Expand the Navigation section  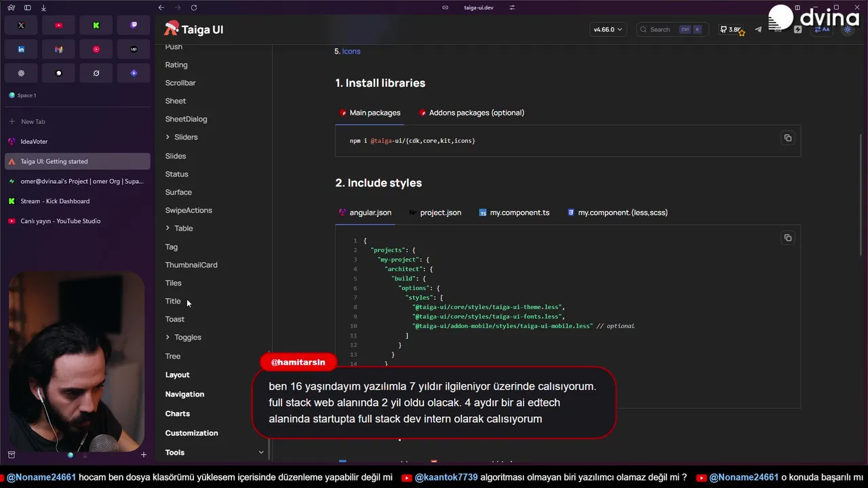click(x=184, y=394)
